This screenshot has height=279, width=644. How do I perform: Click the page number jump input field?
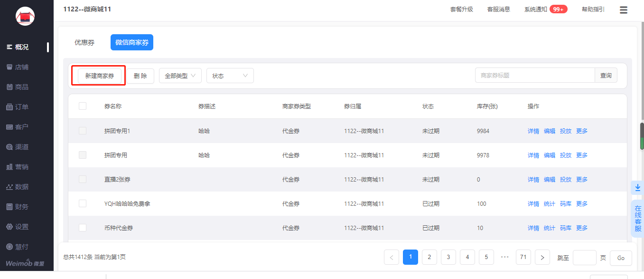(585, 258)
